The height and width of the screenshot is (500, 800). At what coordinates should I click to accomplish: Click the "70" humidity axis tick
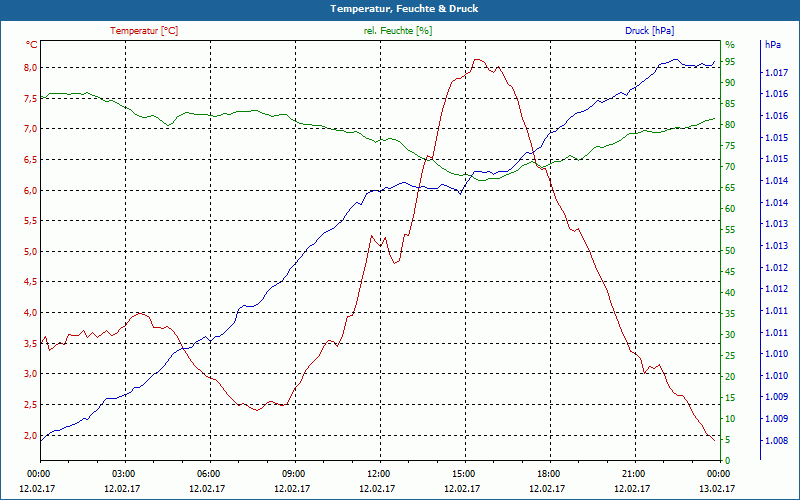(x=730, y=167)
